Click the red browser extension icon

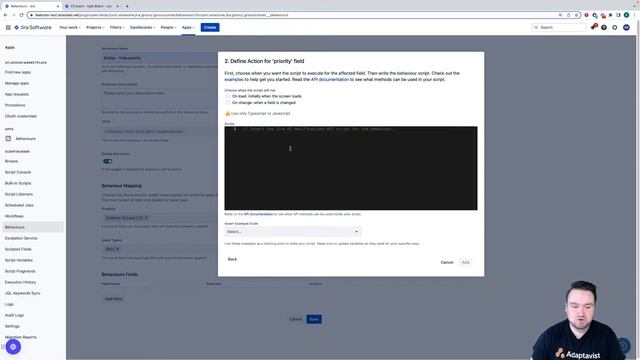(x=587, y=15)
